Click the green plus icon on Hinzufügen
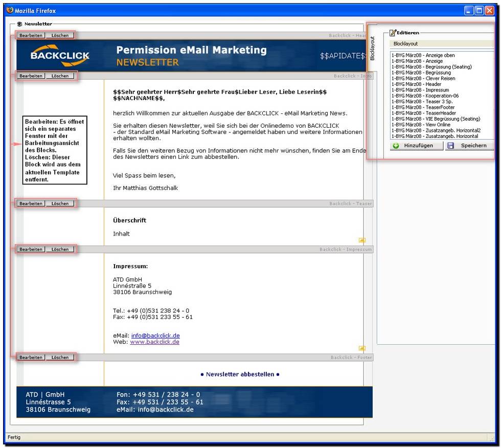 396,146
